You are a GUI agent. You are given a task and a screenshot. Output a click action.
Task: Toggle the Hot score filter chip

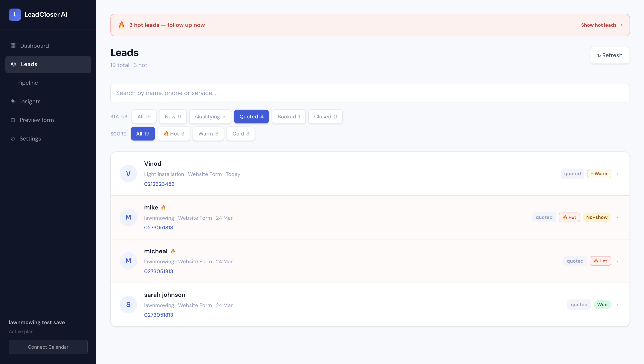tap(174, 134)
